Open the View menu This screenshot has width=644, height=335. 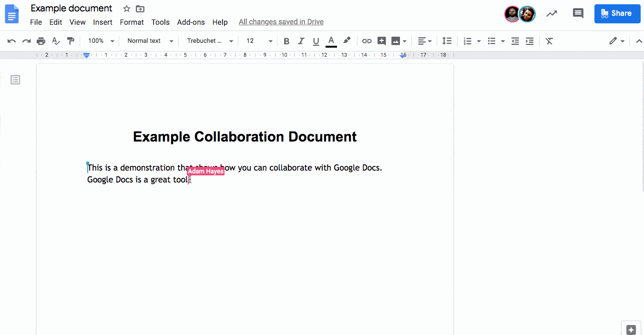pyautogui.click(x=77, y=22)
